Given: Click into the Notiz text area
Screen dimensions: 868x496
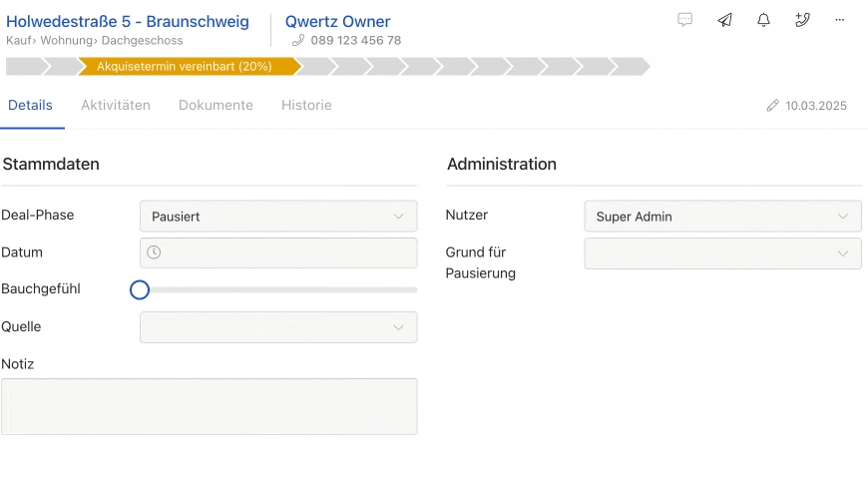Looking at the screenshot, I should pos(210,406).
